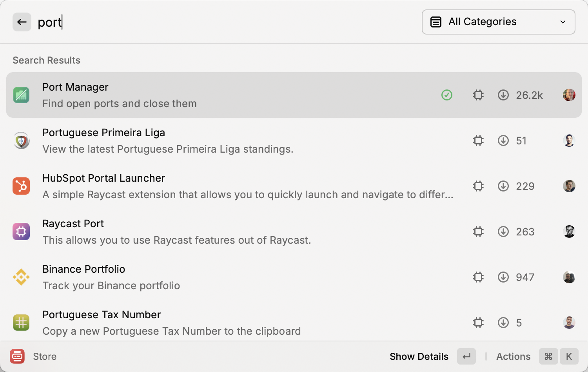This screenshot has height=372, width=588.
Task: Click the download icon next to 263
Action: 503,232
